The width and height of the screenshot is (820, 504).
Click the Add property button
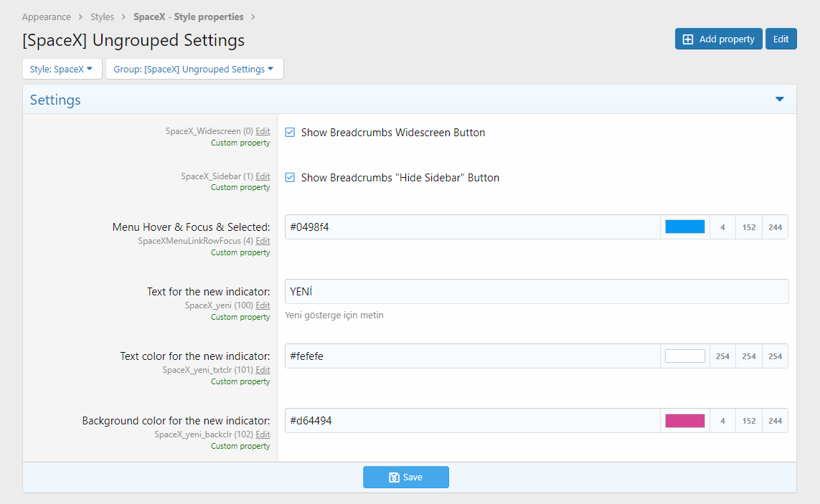click(718, 39)
